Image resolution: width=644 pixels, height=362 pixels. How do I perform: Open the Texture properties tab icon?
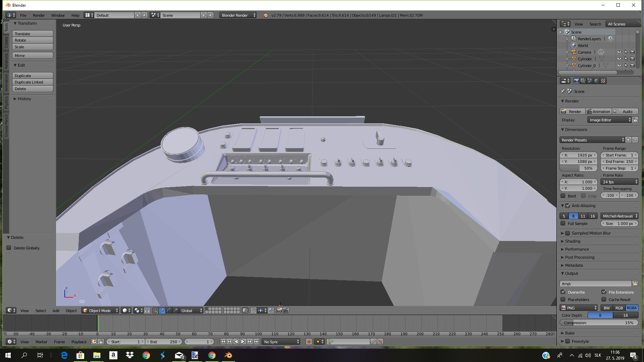(x=603, y=81)
